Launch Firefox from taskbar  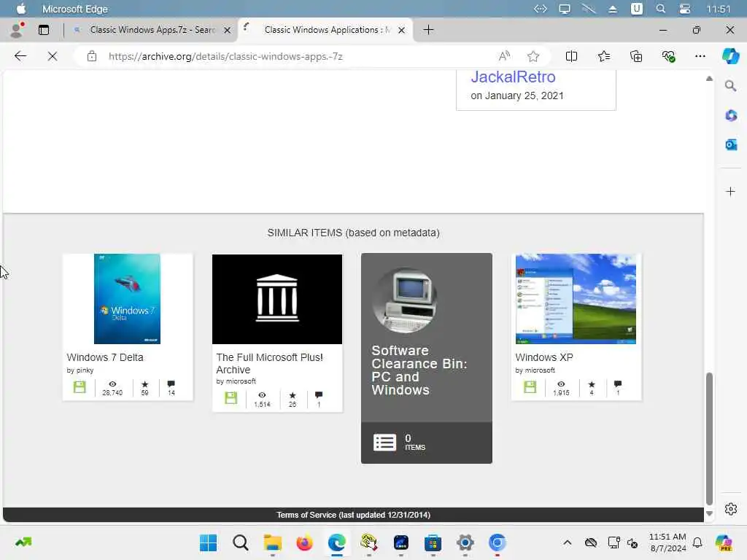[304, 542]
